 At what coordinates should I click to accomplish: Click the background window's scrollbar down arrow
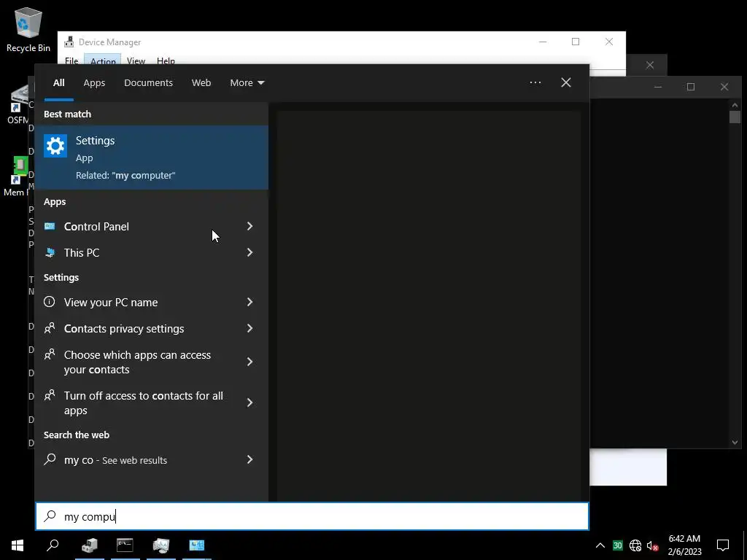(x=735, y=443)
